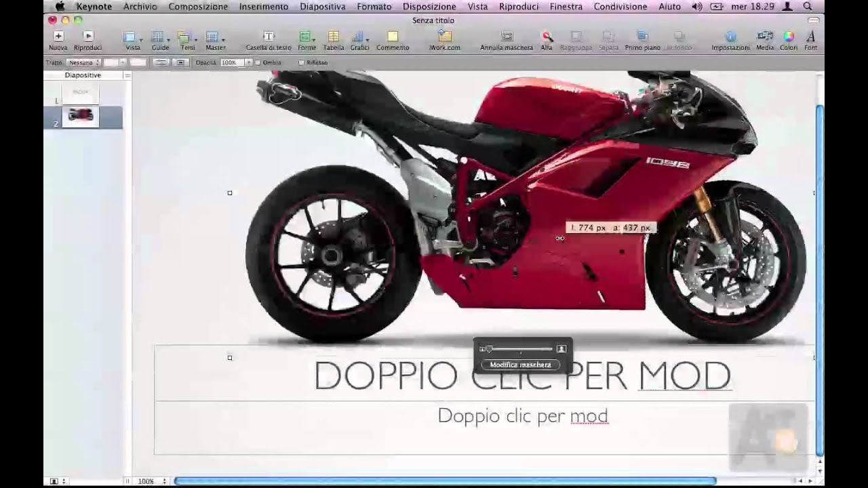This screenshot has width=868, height=488.
Task: Click the line-style button in format bar
Action: pyautogui.click(x=161, y=62)
